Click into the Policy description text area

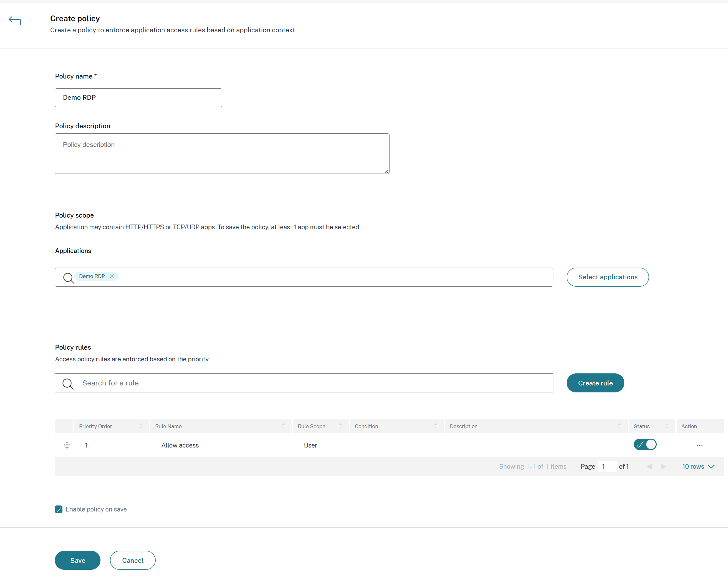[x=222, y=154]
